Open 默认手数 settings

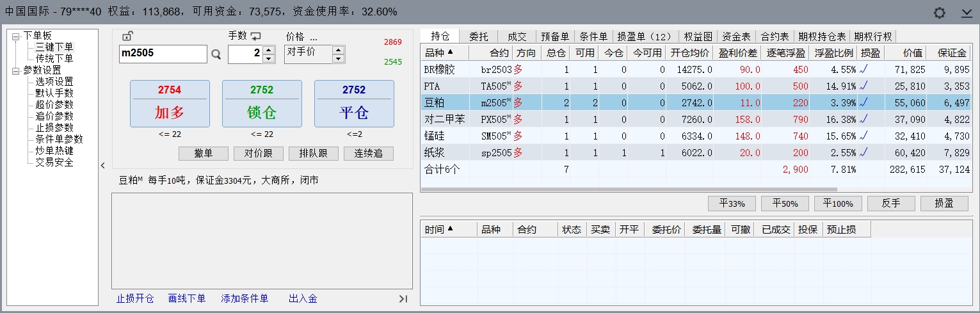click(54, 93)
